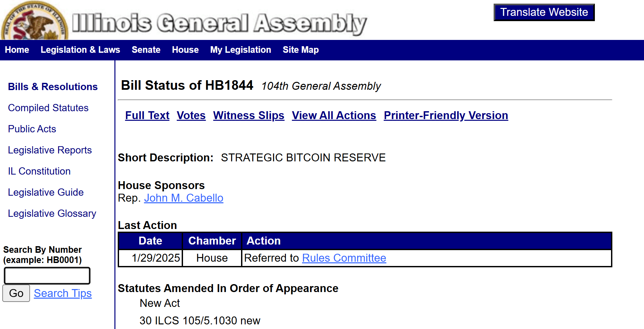Open the Votes link

coord(191,115)
